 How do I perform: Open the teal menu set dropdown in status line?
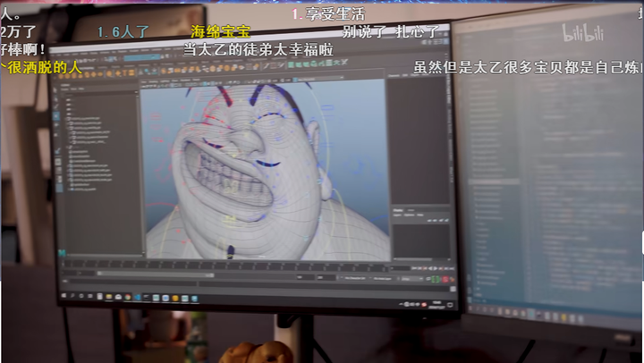coord(141,58)
